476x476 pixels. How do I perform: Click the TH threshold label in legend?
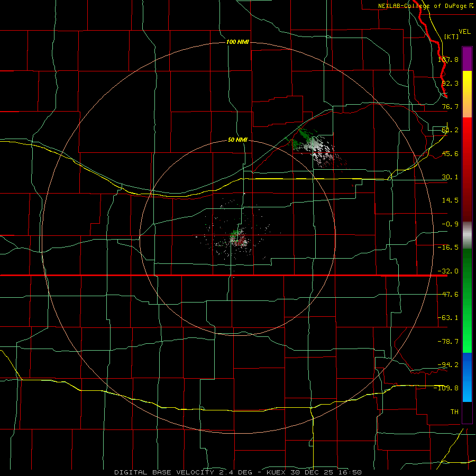coord(454,411)
